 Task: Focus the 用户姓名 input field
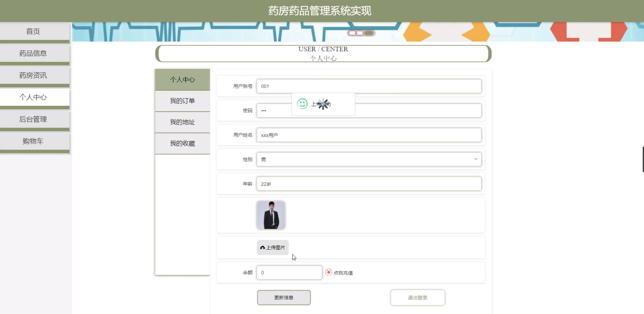point(369,135)
